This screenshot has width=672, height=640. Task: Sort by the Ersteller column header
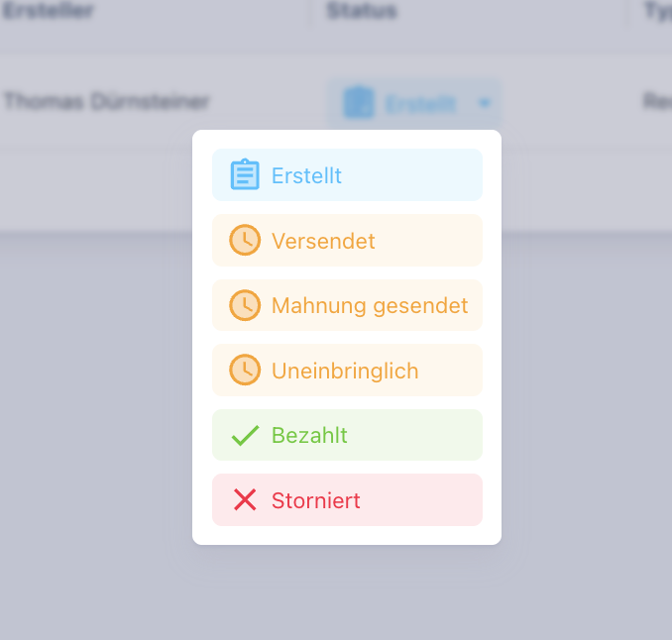[x=49, y=12]
